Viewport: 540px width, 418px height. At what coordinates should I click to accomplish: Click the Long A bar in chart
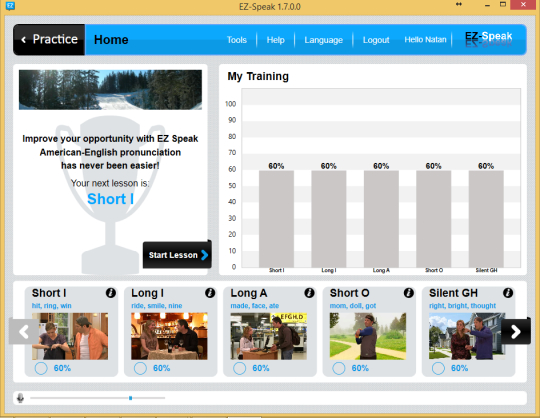(381, 219)
